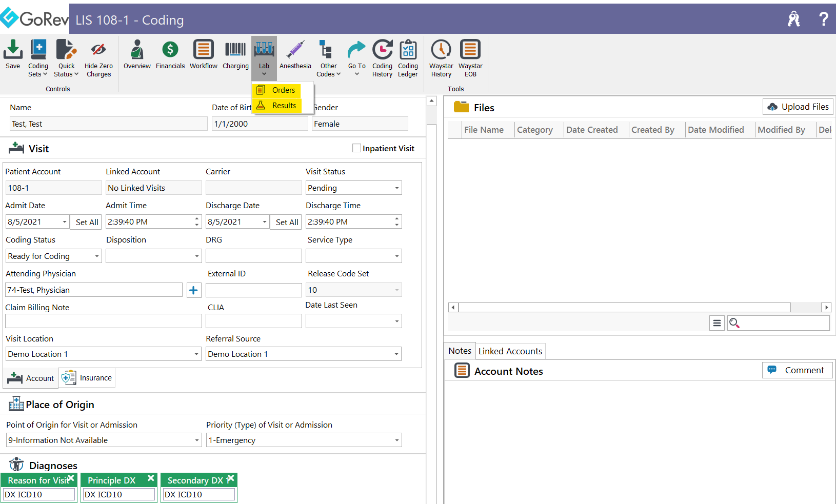Open Point of Origin dropdown

196,440
